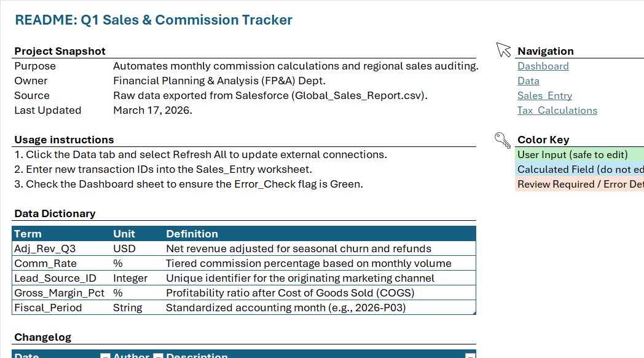The height and width of the screenshot is (358, 644).
Task: Open the Tax_Calculations link
Action: [x=557, y=111]
